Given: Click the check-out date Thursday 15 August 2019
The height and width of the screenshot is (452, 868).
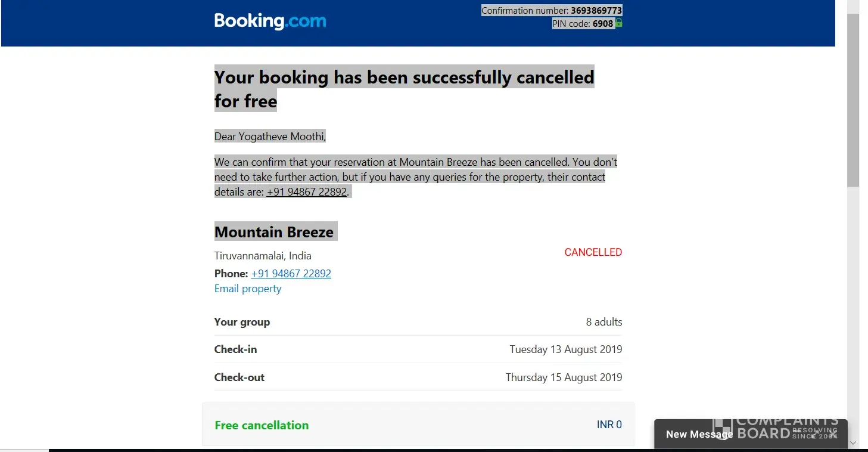Looking at the screenshot, I should tap(564, 377).
